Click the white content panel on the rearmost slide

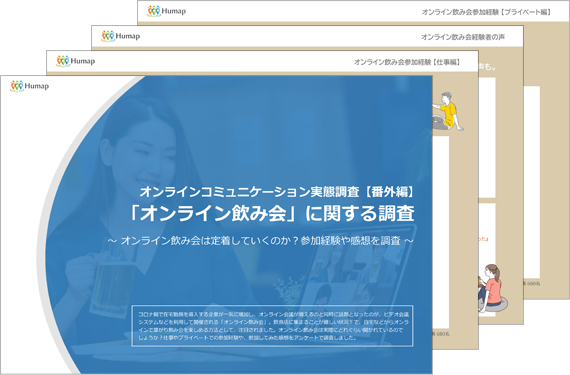pos(531,182)
